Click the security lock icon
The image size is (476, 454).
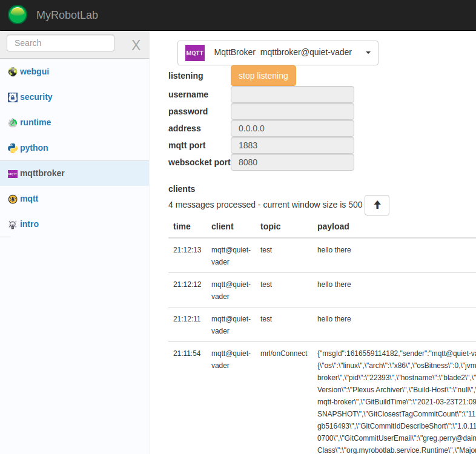pos(13,97)
